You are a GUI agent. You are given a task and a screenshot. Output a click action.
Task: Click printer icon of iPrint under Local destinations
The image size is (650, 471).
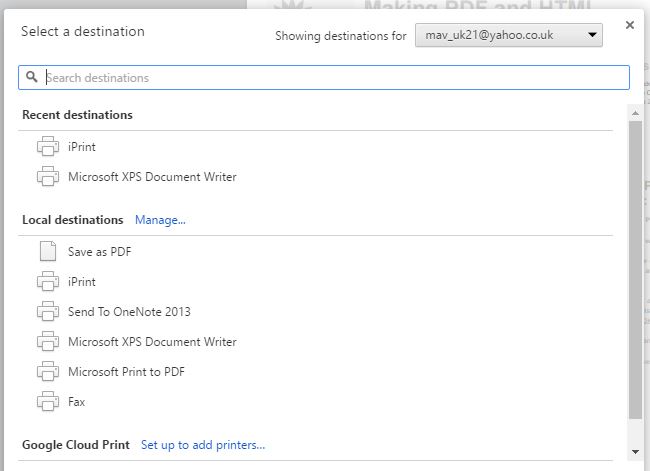(48, 281)
